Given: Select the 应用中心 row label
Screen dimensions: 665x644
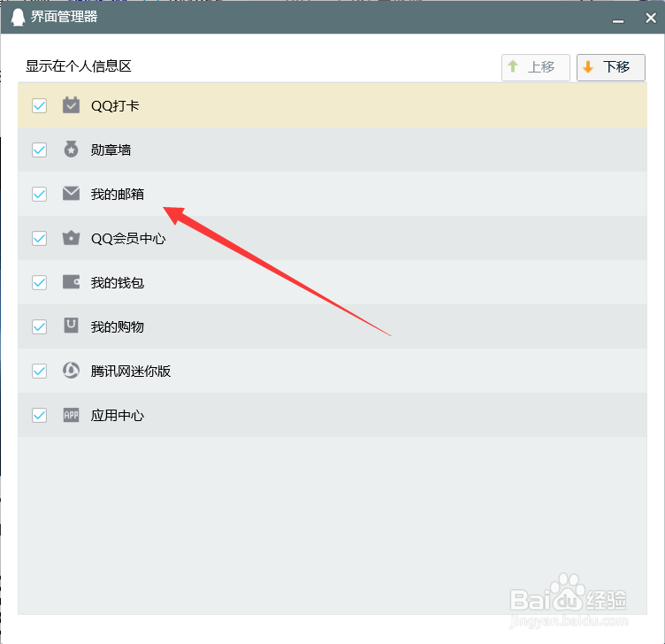Looking at the screenshot, I should [x=118, y=415].
